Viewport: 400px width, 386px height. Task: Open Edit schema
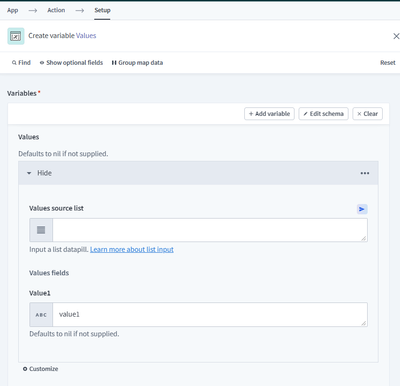(323, 114)
